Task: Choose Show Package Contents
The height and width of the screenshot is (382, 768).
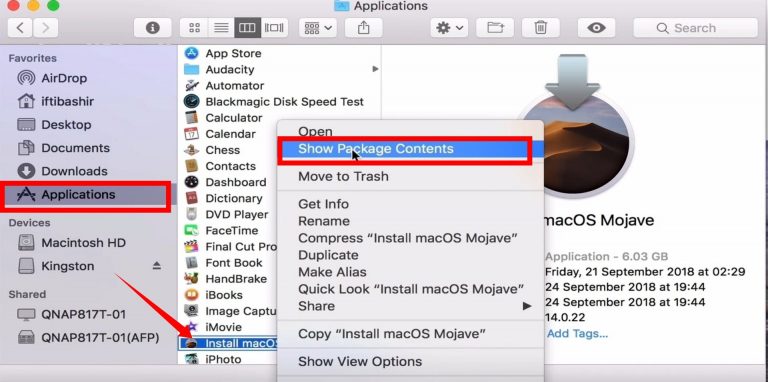Action: coord(410,149)
